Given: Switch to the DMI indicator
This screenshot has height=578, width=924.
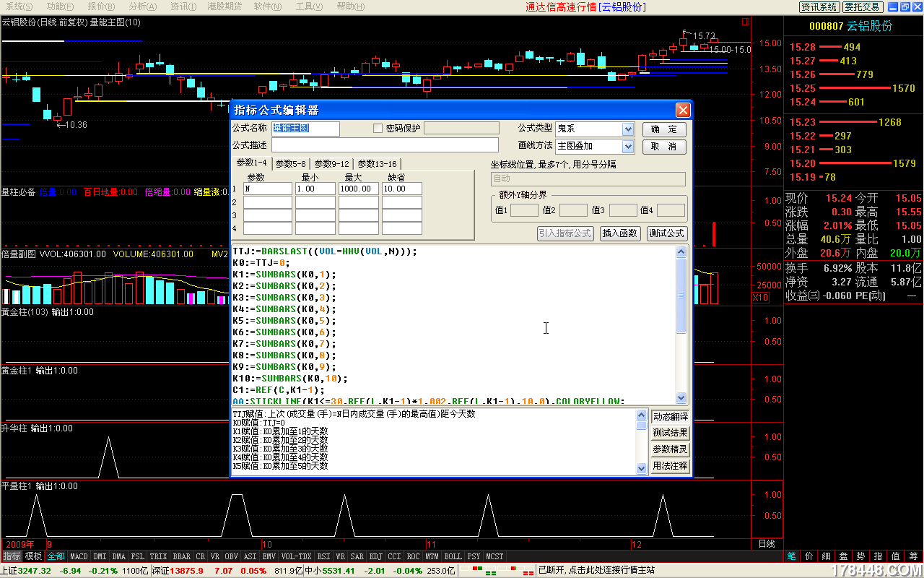Looking at the screenshot, I should pos(100,556).
